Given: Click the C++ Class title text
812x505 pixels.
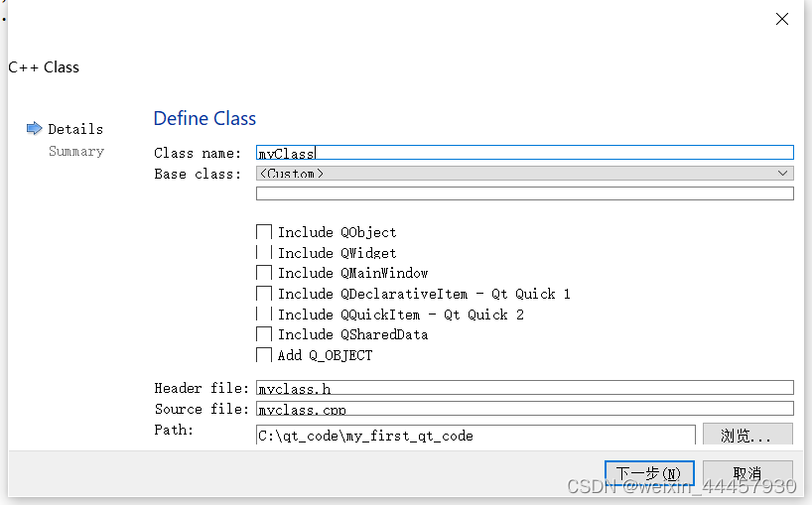Looking at the screenshot, I should (x=44, y=67).
